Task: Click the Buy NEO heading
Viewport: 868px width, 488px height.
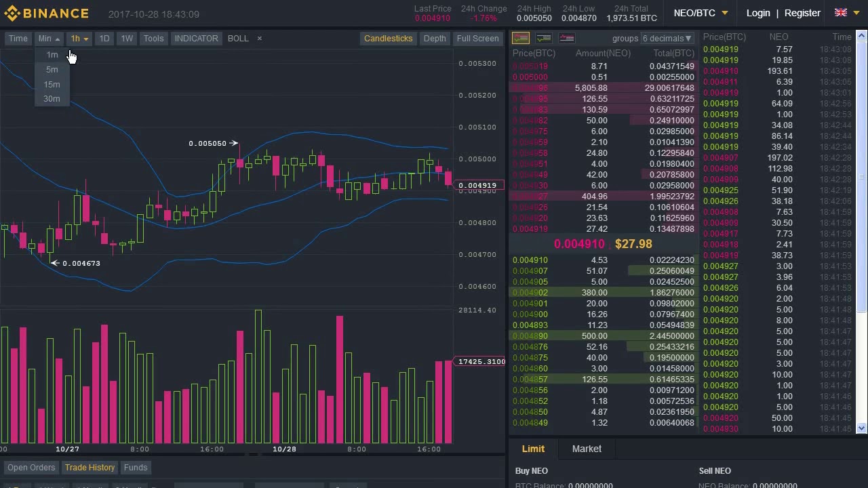Action: 532,470
